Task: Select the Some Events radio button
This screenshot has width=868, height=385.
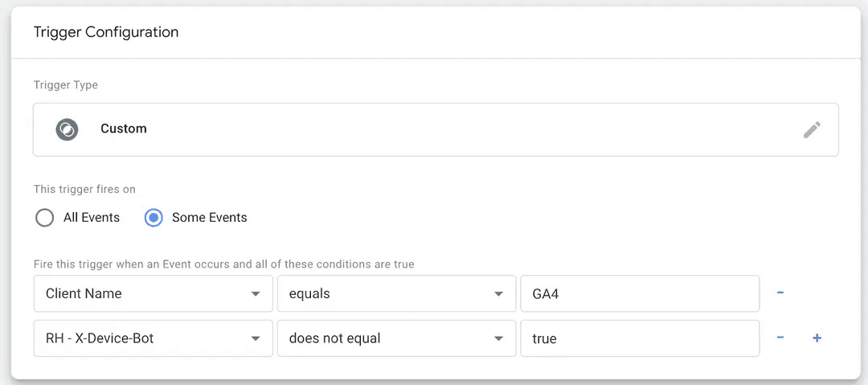Action: tap(154, 218)
